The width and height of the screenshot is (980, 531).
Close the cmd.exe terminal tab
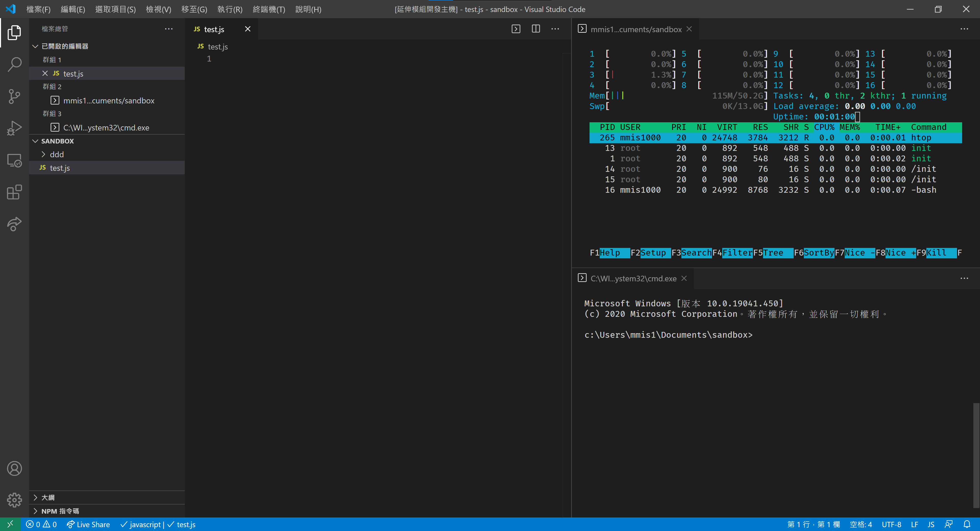point(684,278)
